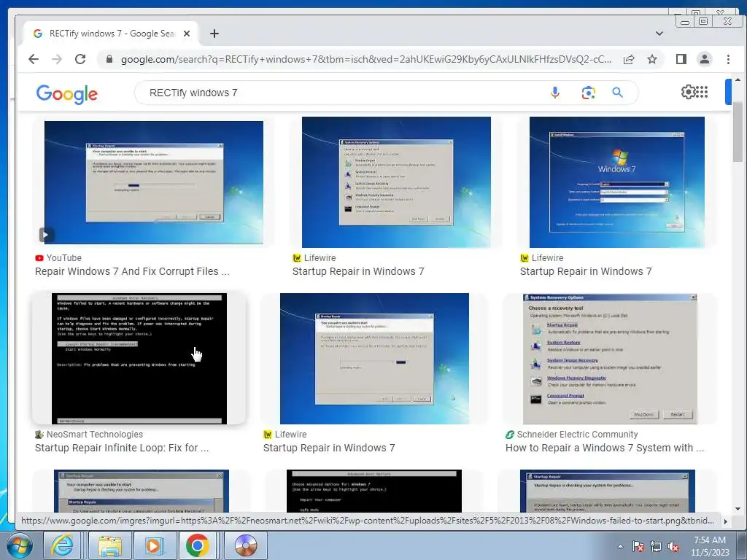Open the Google apps grid
This screenshot has width=747, height=560.
pyautogui.click(x=703, y=92)
